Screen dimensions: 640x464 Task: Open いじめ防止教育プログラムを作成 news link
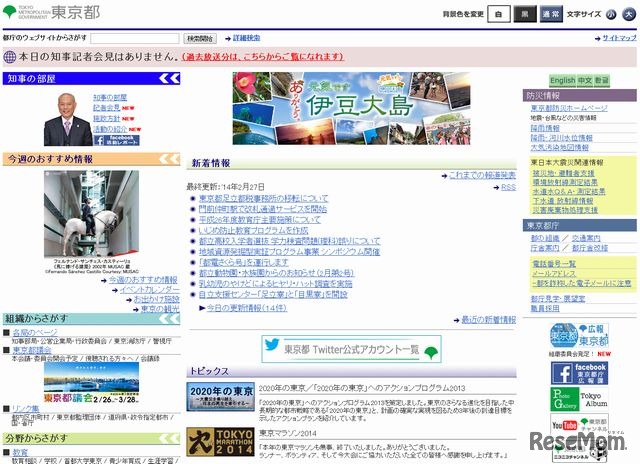coord(253,230)
